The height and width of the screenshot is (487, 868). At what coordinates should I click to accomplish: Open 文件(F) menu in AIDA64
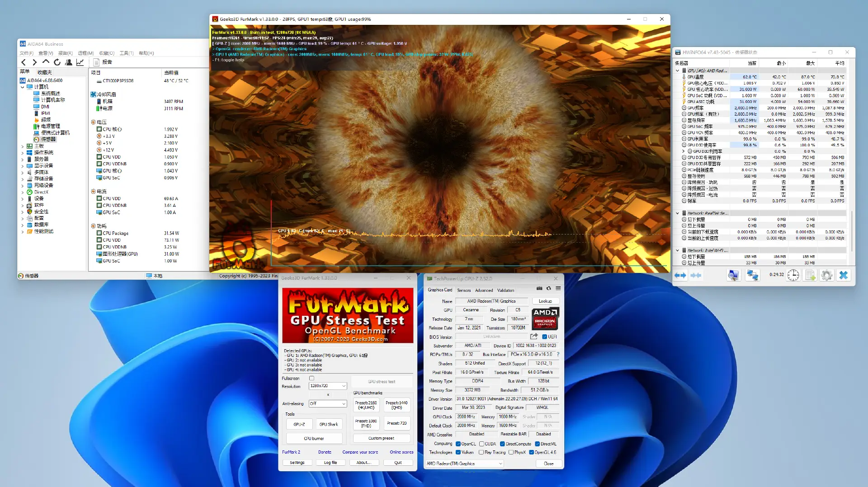(27, 53)
